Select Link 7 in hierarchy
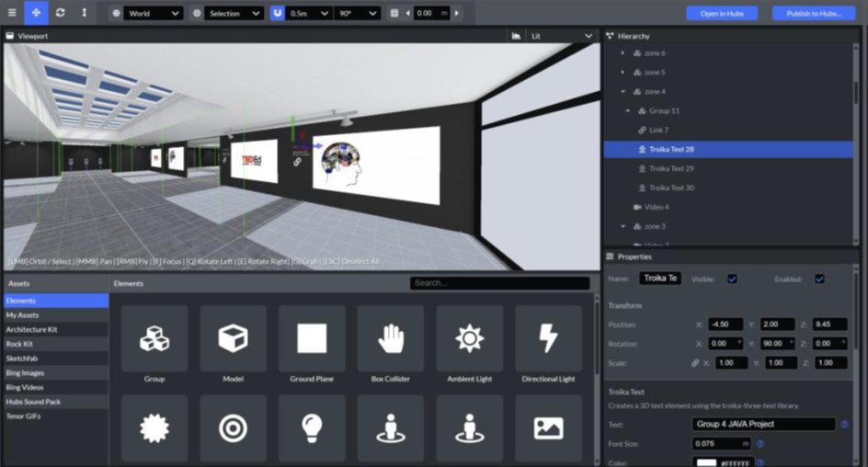The width and height of the screenshot is (868, 467). click(728, 130)
